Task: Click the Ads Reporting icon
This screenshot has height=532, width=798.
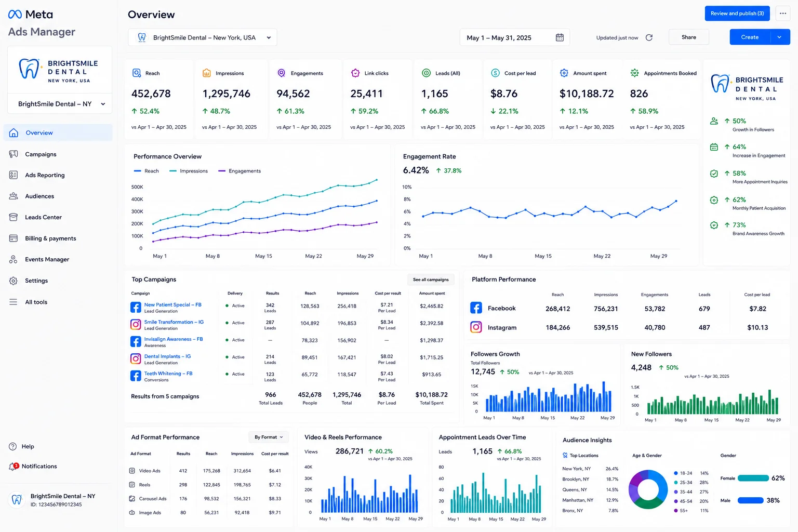Action: coord(14,175)
